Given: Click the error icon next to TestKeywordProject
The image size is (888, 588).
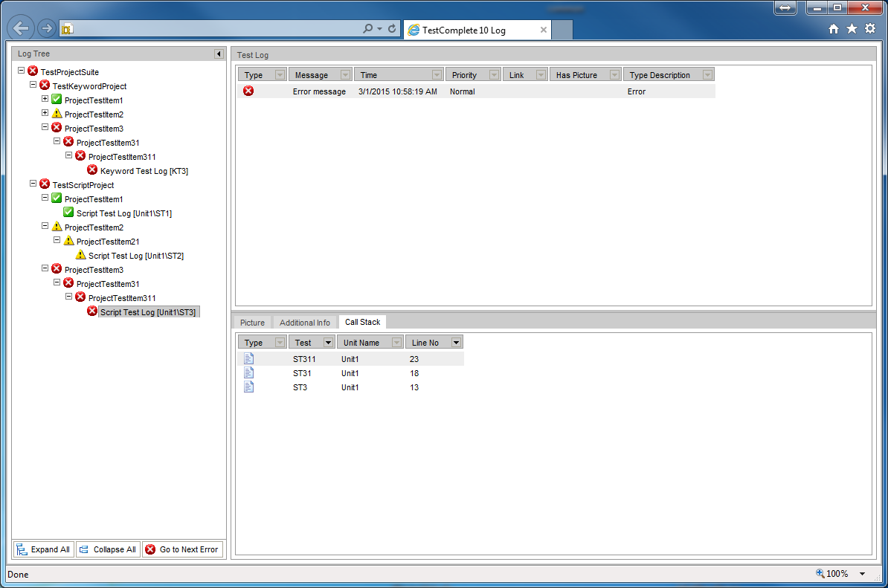Looking at the screenshot, I should (x=45, y=85).
